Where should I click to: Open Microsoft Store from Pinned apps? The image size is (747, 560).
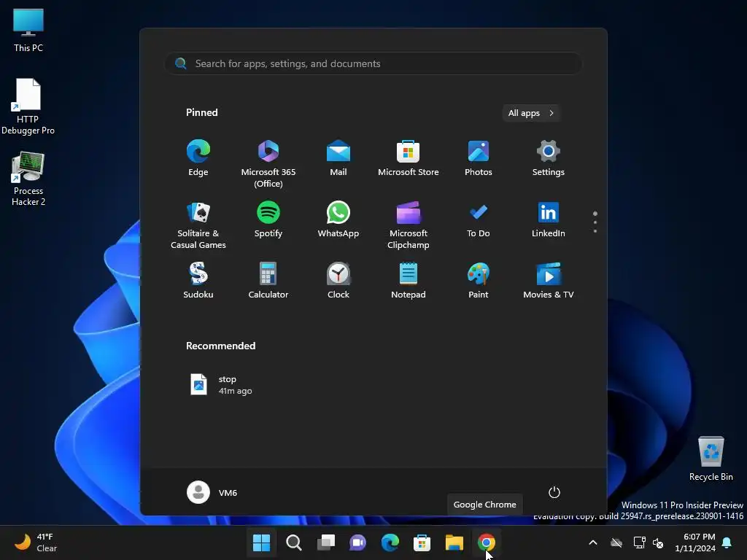pyautogui.click(x=409, y=158)
